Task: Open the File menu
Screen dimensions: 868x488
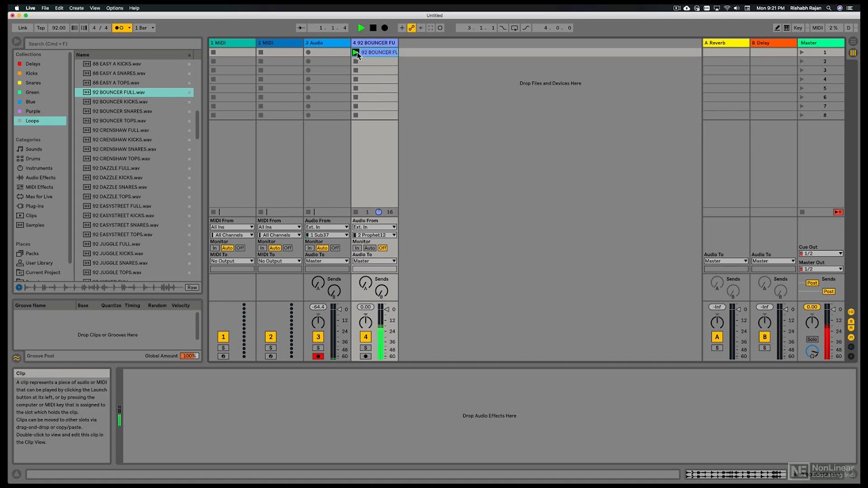Action: 45,8
